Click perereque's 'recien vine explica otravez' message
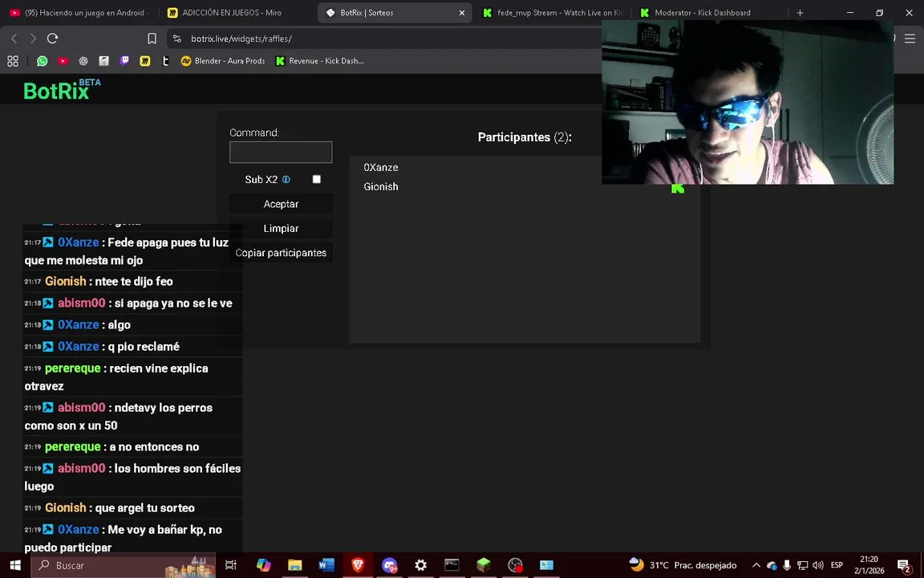924x578 pixels. pyautogui.click(x=132, y=377)
